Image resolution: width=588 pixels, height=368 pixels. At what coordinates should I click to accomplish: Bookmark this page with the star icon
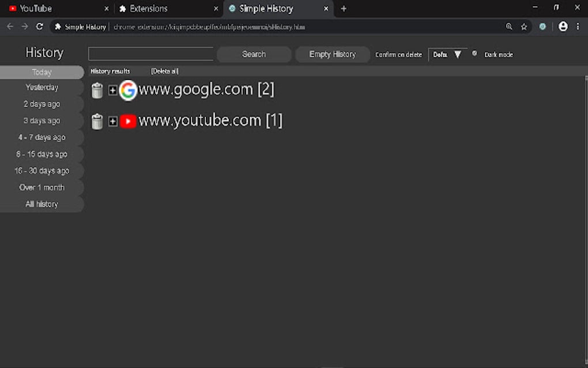click(524, 27)
